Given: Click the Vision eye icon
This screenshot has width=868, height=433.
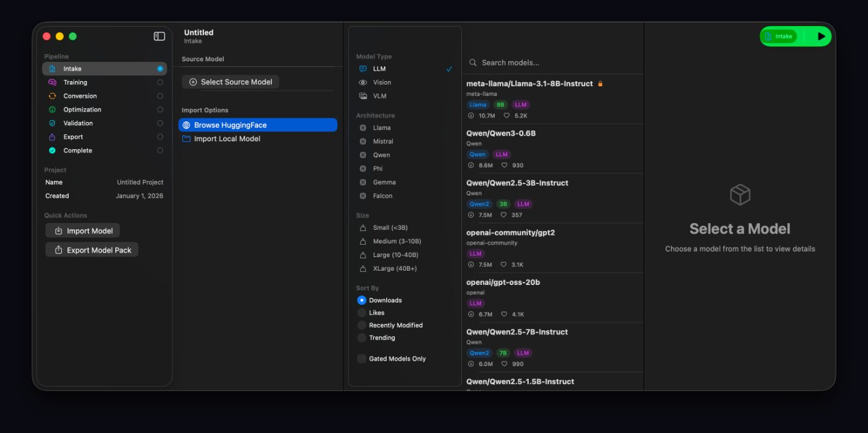Looking at the screenshot, I should 363,82.
